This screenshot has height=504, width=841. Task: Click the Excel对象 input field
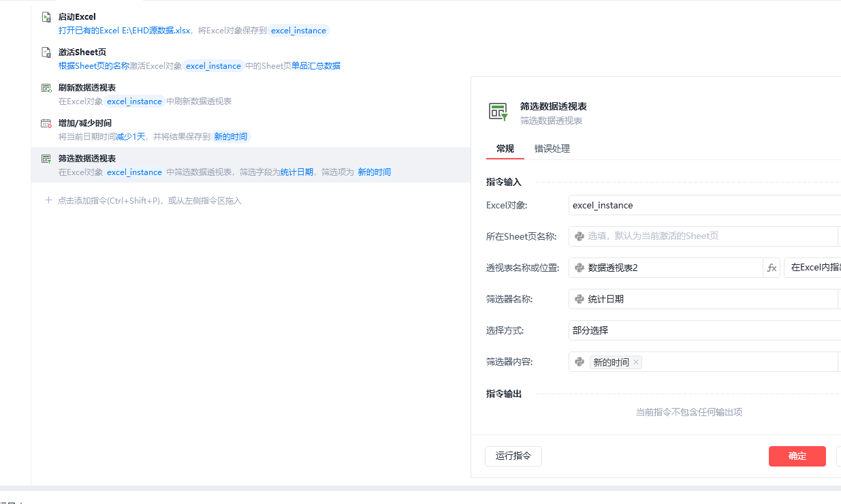tap(705, 205)
